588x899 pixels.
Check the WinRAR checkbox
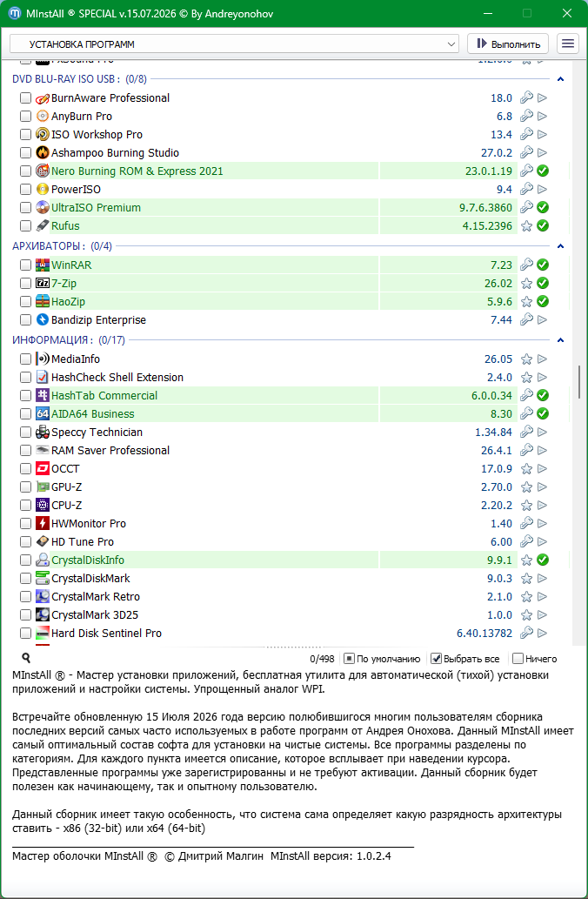(25, 265)
